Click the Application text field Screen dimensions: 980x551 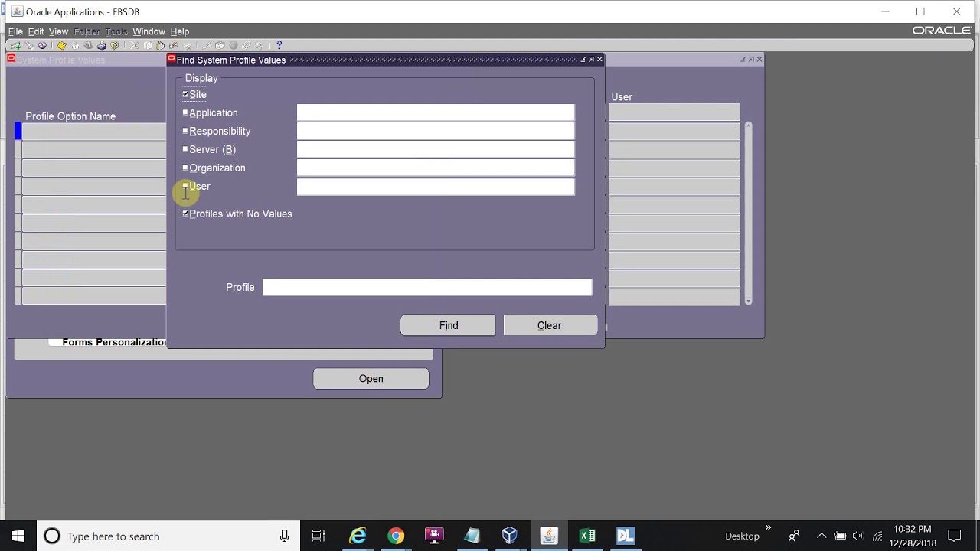(x=436, y=112)
